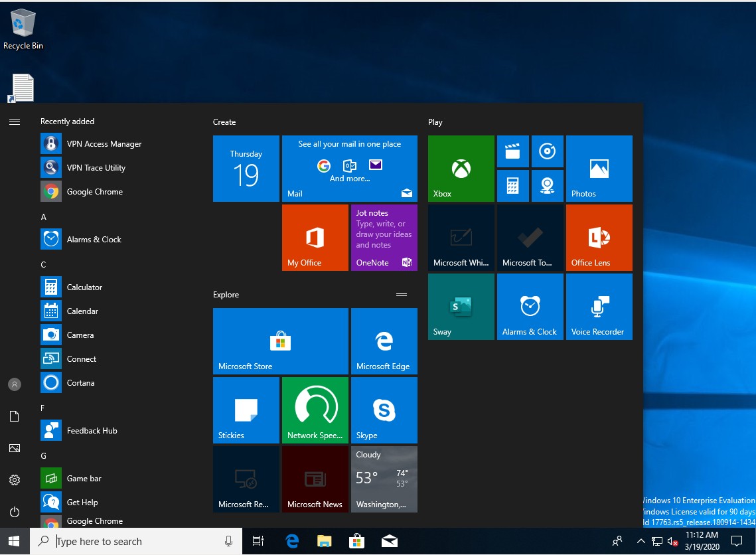Select the Recycle Bin desktop icon

[x=23, y=29]
